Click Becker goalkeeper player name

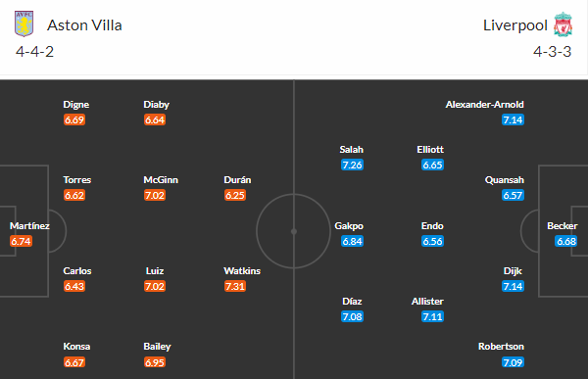point(563,225)
